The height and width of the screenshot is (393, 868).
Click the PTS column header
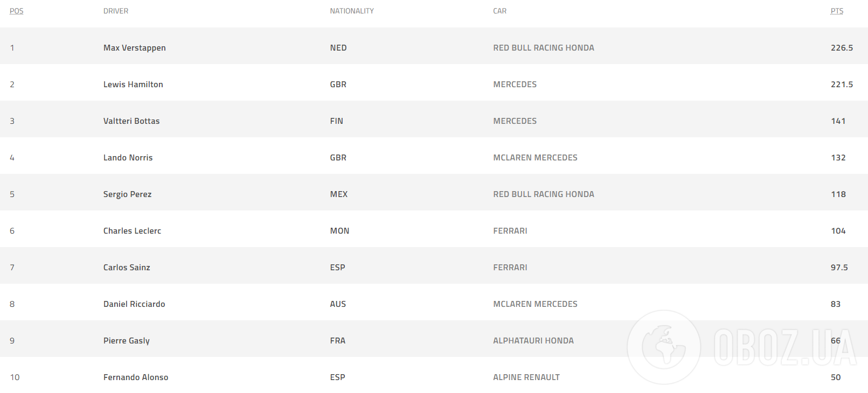[837, 11]
